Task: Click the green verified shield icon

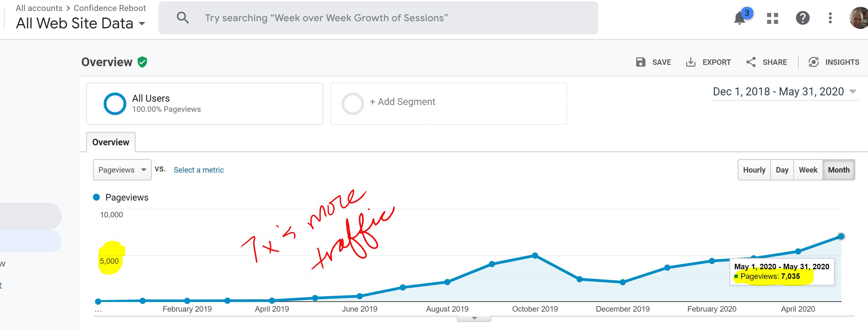Action: (142, 62)
